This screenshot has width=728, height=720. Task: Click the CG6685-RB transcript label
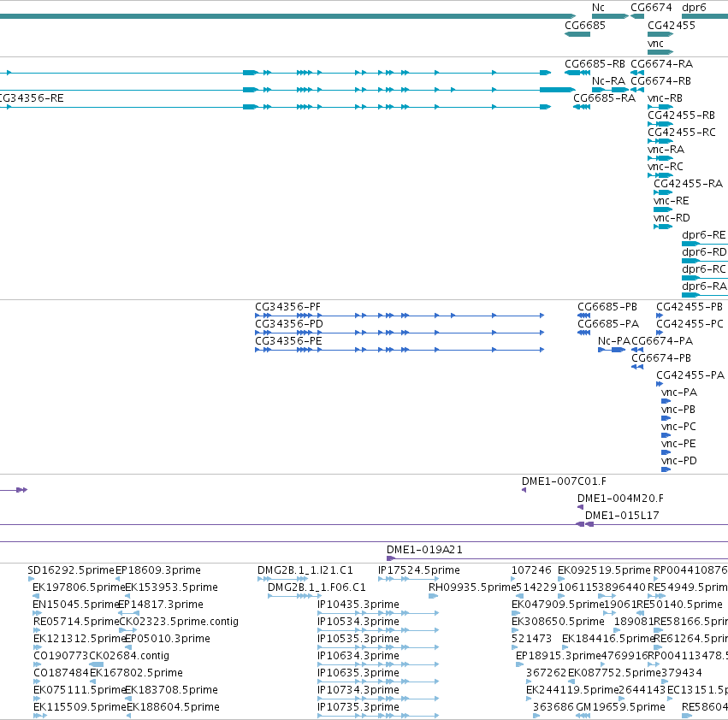(595, 63)
